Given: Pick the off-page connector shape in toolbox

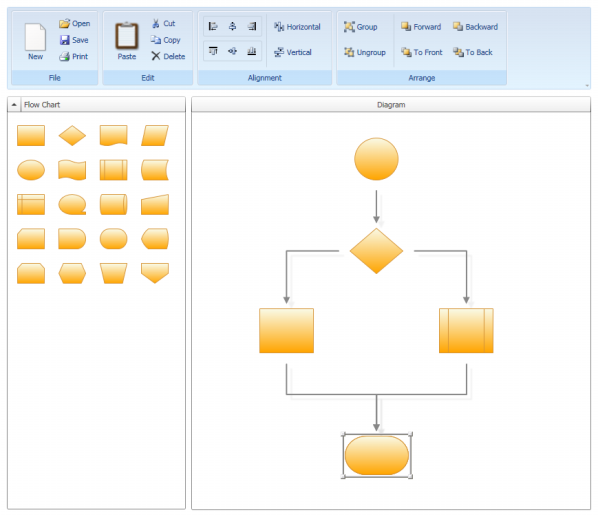Looking at the screenshot, I should [155, 273].
